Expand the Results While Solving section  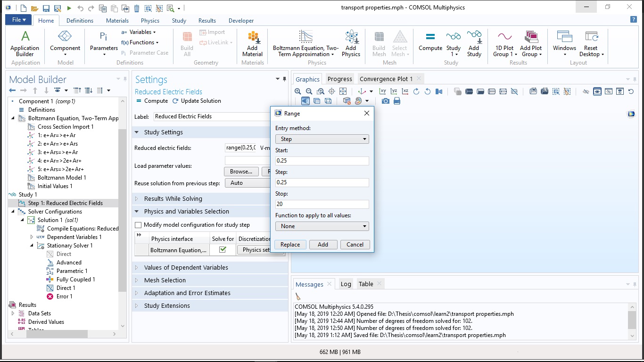pyautogui.click(x=173, y=199)
